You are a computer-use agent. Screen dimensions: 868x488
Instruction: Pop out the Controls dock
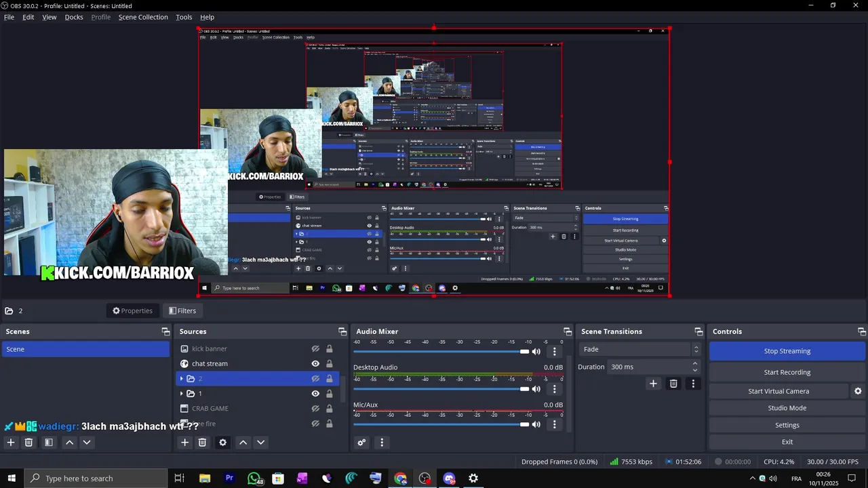pyautogui.click(x=862, y=331)
